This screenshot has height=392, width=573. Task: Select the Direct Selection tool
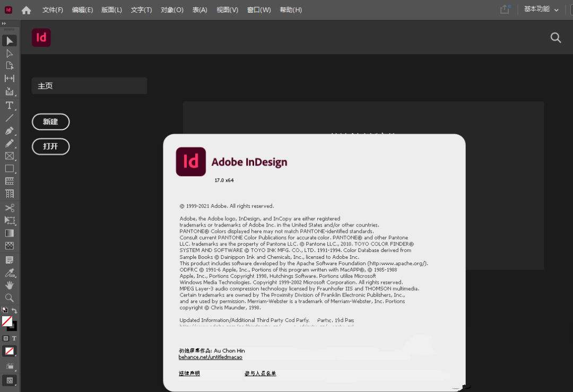[x=10, y=54]
